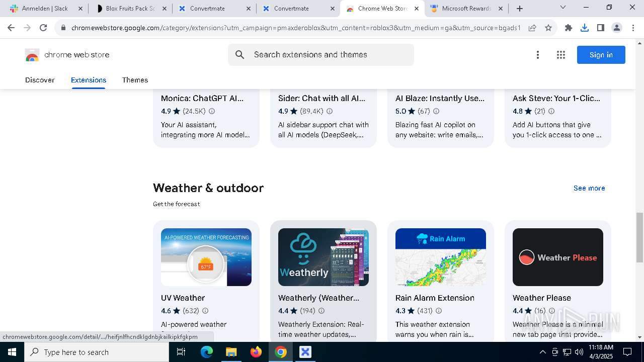Click the UV Weather thumbnail image
Viewport: 644px width, 362px height.
(206, 257)
